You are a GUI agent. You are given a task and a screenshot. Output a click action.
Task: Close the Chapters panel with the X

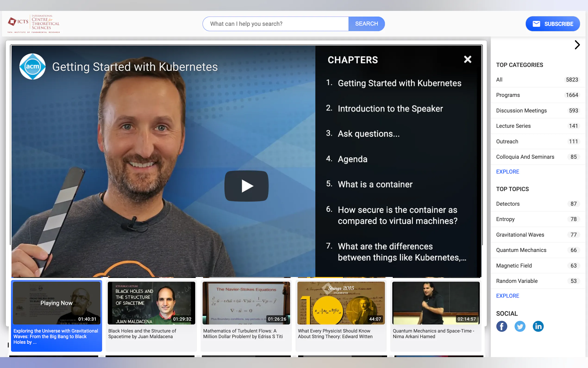[467, 59]
